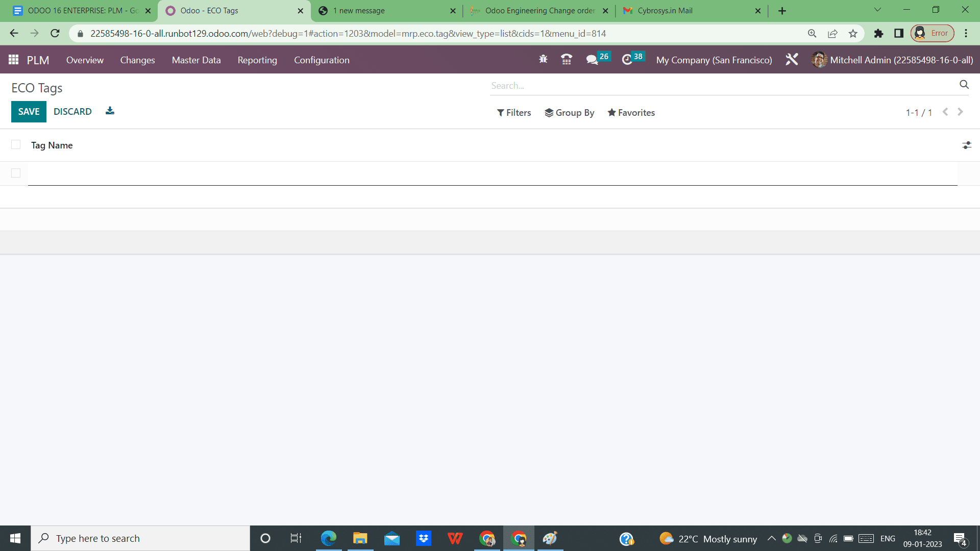Switch to Odoo Engineering Change order tab
This screenshot has width=980, height=551.
tap(539, 11)
